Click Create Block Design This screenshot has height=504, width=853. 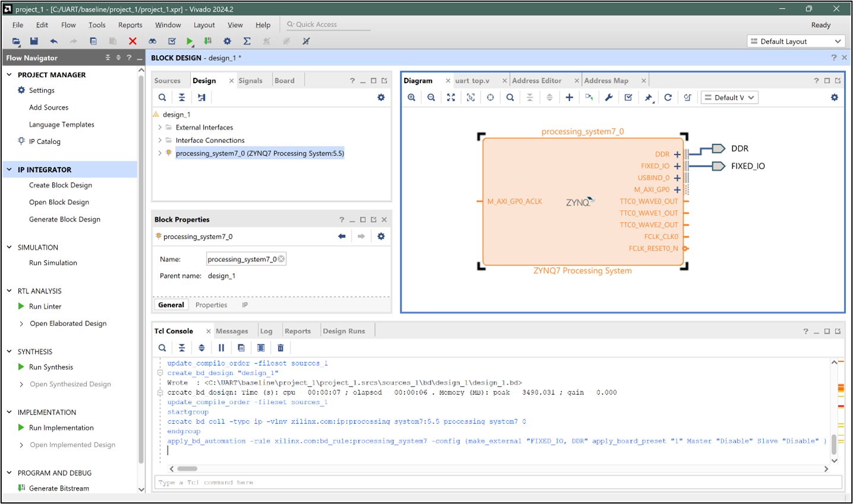[61, 185]
